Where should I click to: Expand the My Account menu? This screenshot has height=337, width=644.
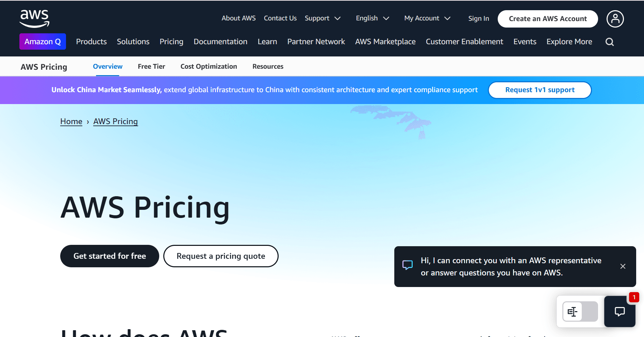427,18
